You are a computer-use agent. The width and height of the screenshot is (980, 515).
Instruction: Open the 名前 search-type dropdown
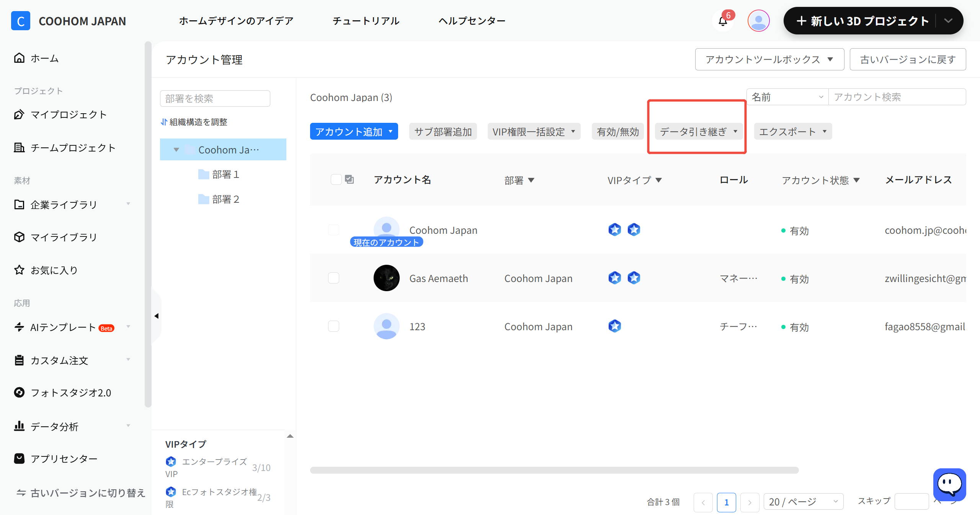click(787, 97)
